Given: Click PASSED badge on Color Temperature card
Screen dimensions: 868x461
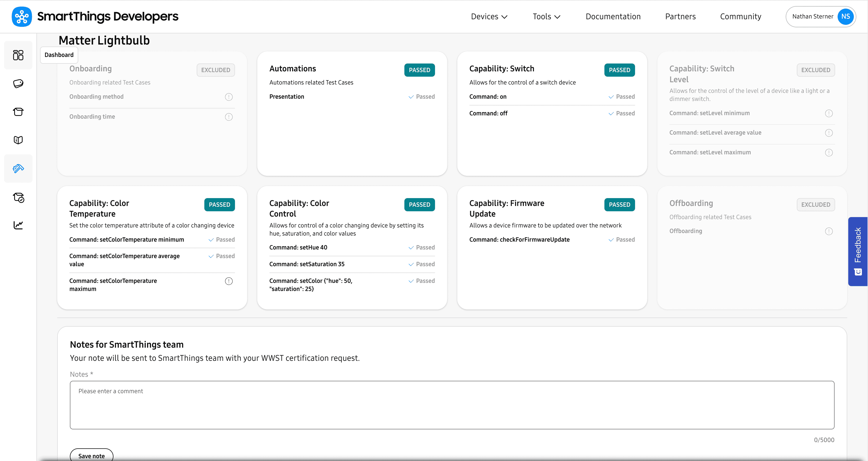Looking at the screenshot, I should pos(219,205).
